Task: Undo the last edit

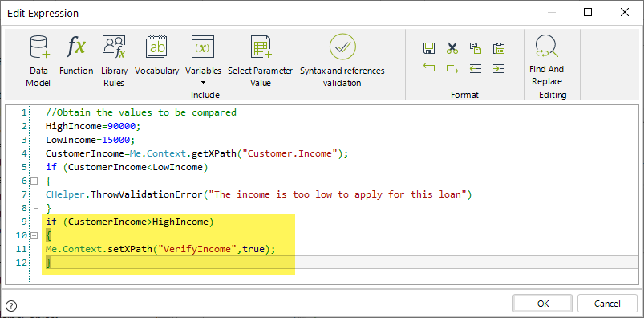Action: pyautogui.click(x=429, y=68)
